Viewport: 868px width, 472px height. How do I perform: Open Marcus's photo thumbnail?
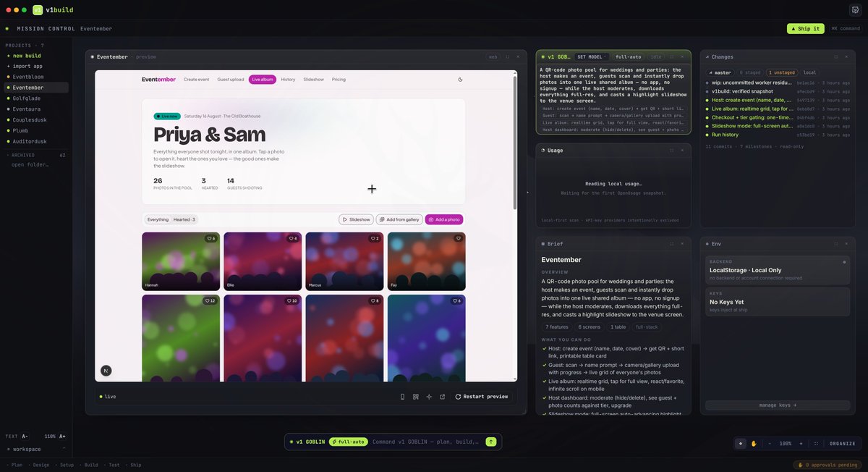(344, 261)
